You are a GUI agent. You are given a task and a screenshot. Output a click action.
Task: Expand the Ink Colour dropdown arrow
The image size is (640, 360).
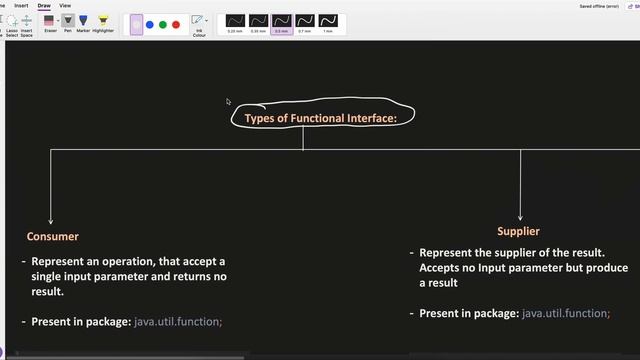point(207,20)
